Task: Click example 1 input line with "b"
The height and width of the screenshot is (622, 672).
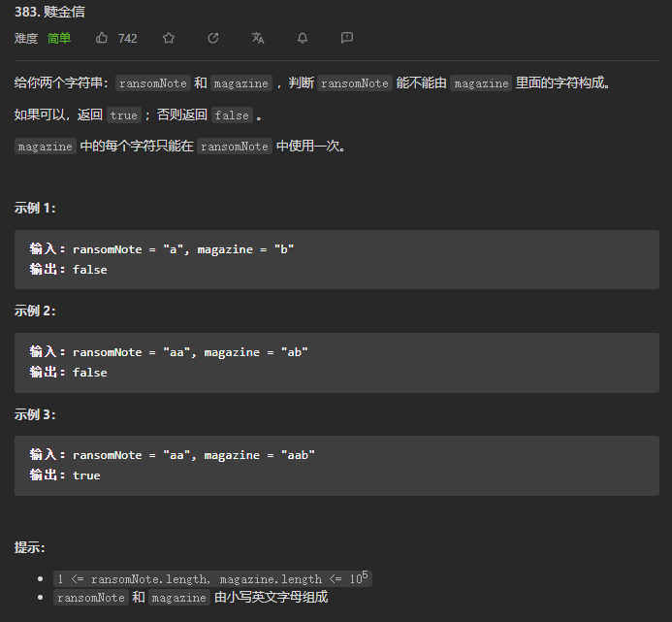Action: pyautogui.click(x=162, y=249)
